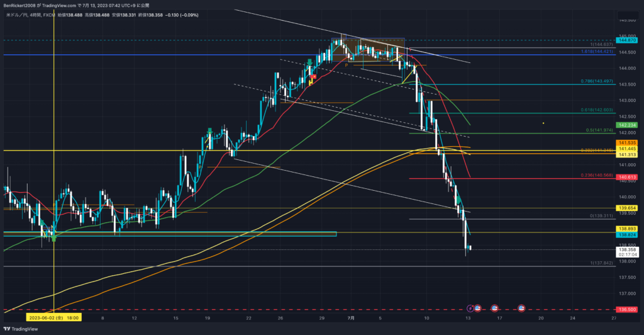Click the yellow 139.654 price label
Image resolution: width=644 pixels, height=335 pixels.
626,208
